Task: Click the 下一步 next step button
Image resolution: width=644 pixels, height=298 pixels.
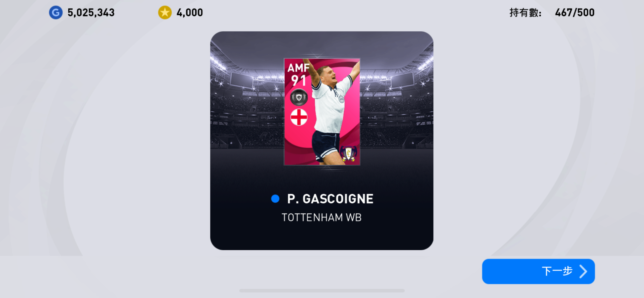Action: (538, 271)
